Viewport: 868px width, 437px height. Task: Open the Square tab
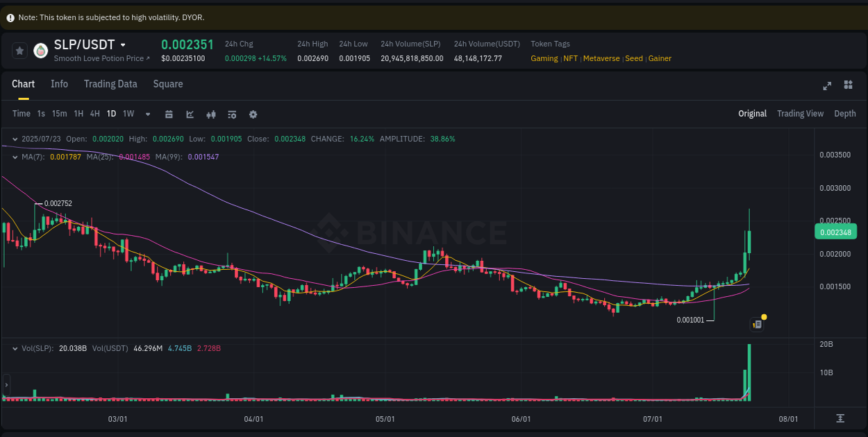[x=167, y=84]
